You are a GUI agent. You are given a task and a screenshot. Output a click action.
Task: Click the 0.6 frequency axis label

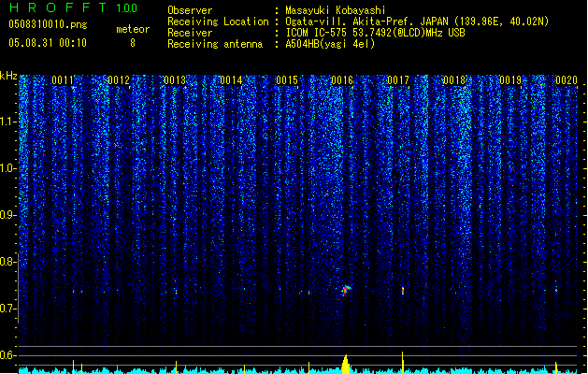7,355
